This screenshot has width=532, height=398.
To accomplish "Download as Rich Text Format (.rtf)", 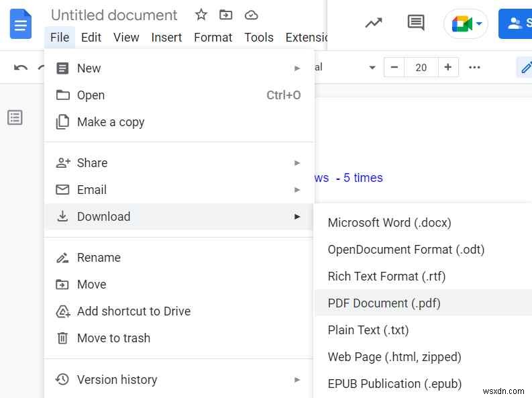I will (423, 277).
